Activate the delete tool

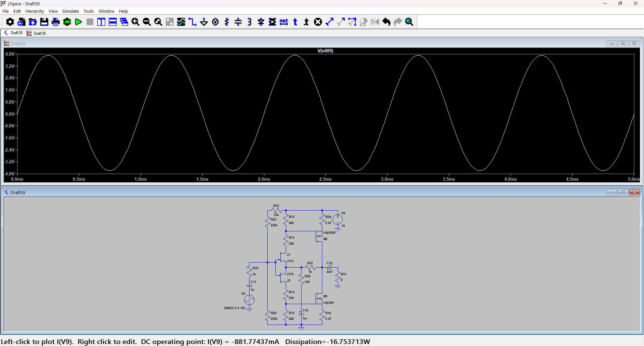click(318, 22)
